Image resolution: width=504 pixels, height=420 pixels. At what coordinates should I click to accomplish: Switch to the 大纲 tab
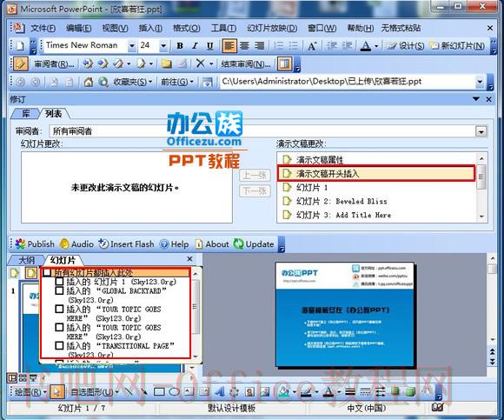(x=26, y=260)
